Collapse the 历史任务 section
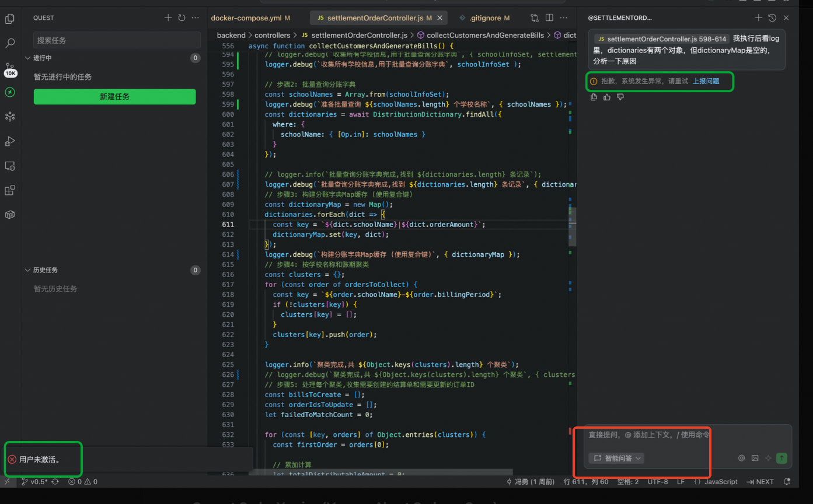Screen dimensions: 813x504 27,270
